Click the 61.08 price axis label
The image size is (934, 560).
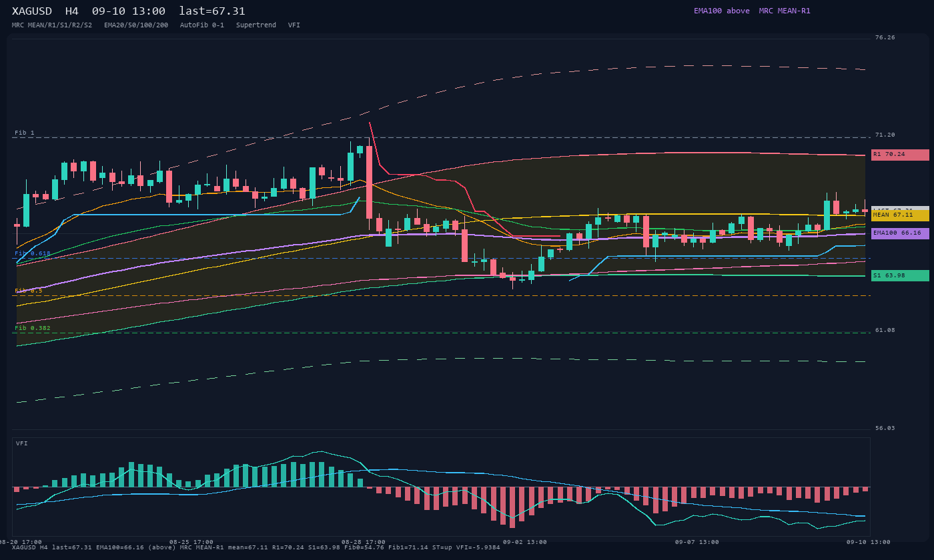(x=885, y=330)
